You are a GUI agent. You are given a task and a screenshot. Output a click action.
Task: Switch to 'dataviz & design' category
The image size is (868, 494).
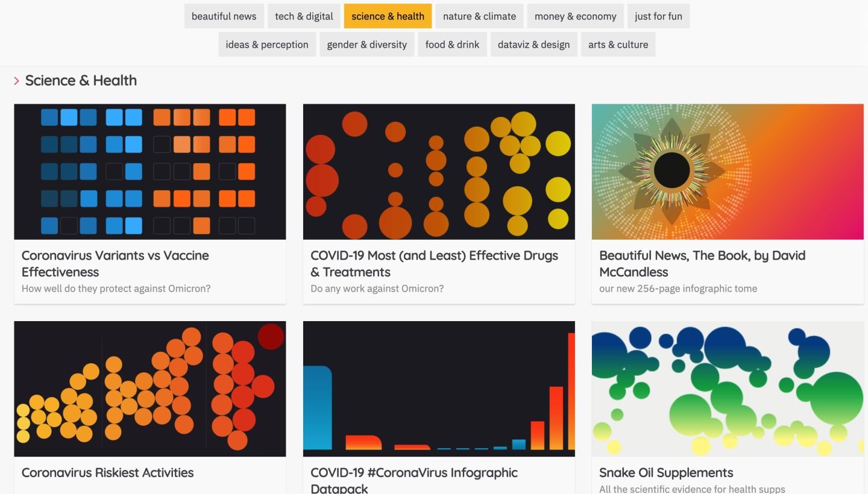(533, 45)
